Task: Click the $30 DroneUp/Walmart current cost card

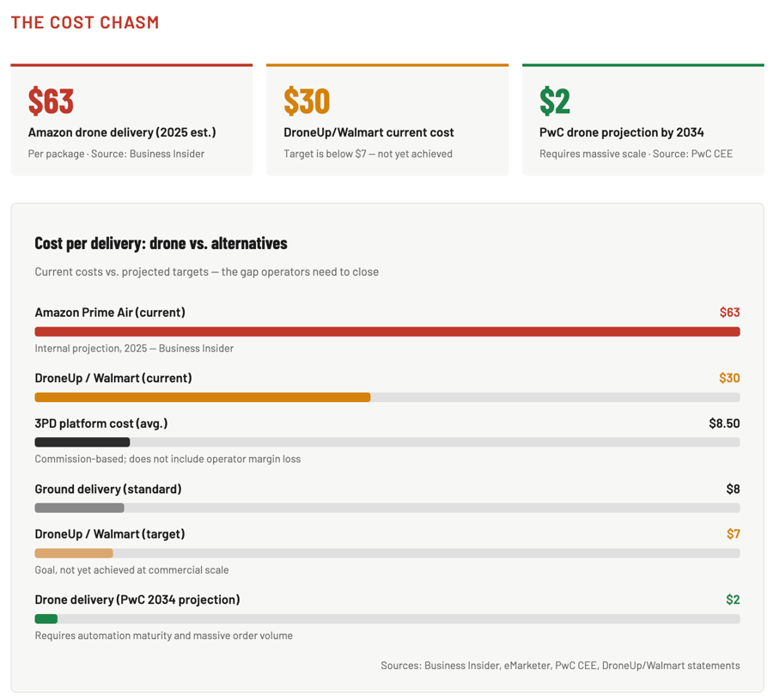Action: point(386,119)
